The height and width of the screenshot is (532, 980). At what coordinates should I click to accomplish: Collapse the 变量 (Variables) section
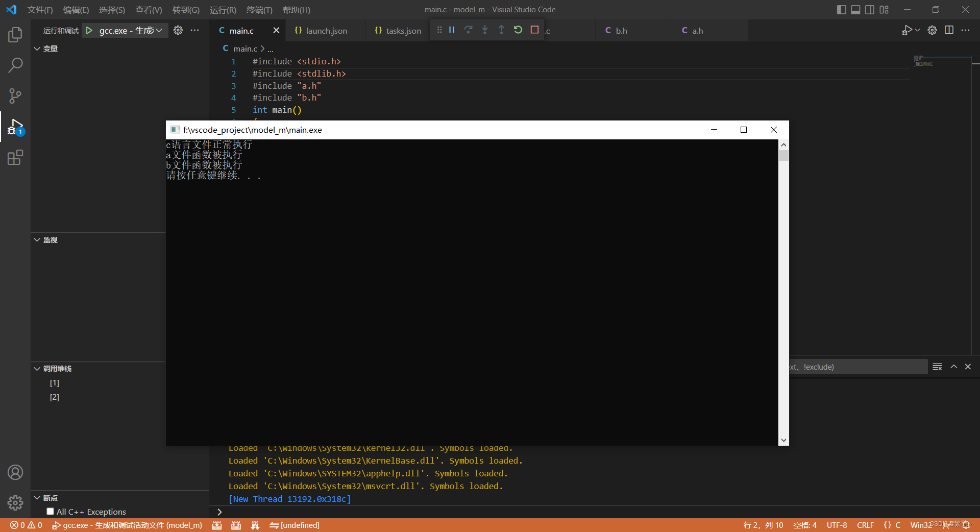37,49
